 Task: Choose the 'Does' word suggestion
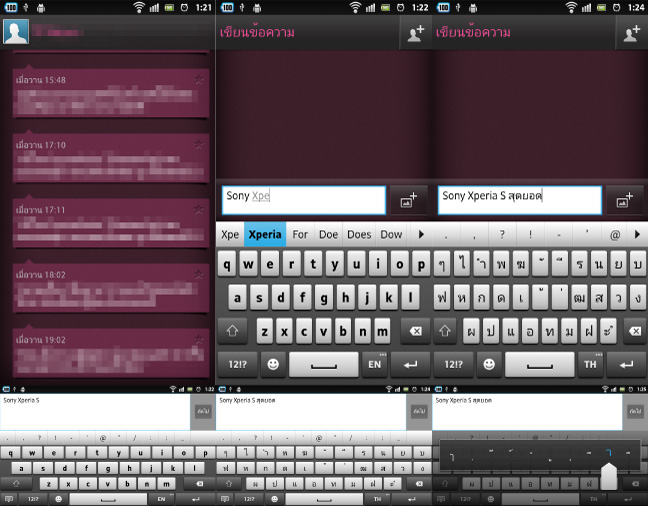point(359,234)
